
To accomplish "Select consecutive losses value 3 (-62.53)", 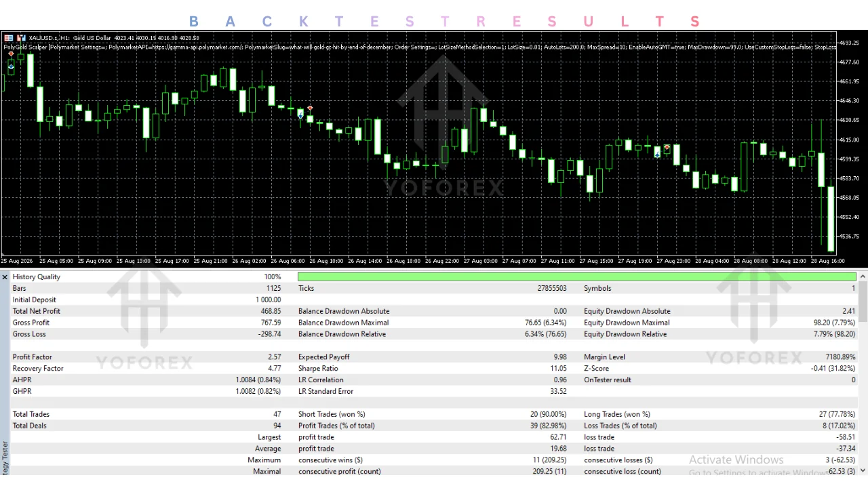I will click(840, 460).
